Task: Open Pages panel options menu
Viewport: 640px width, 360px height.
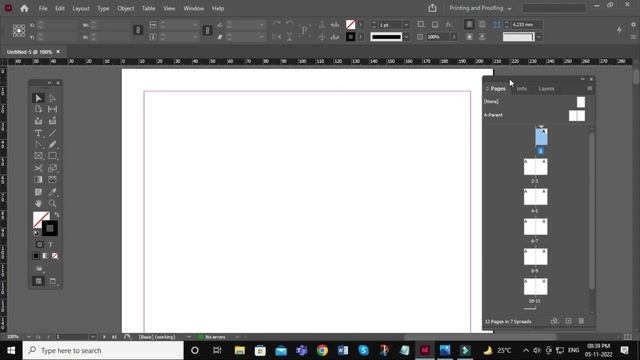Action: coord(589,88)
